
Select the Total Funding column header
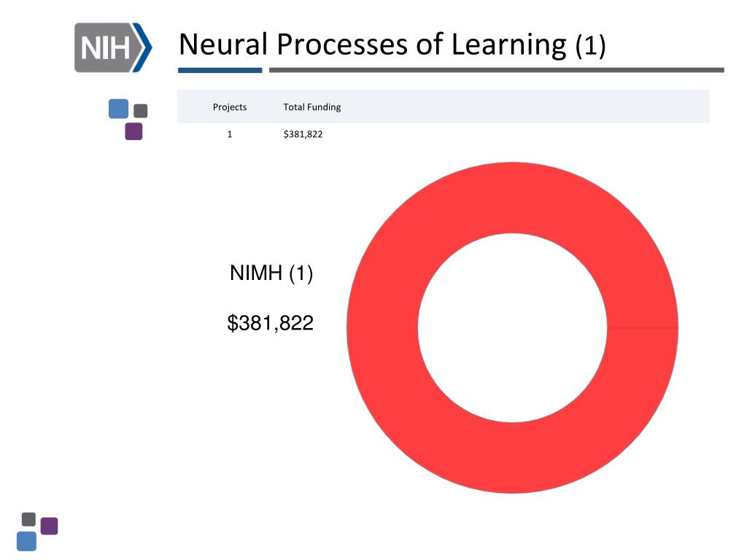point(312,107)
